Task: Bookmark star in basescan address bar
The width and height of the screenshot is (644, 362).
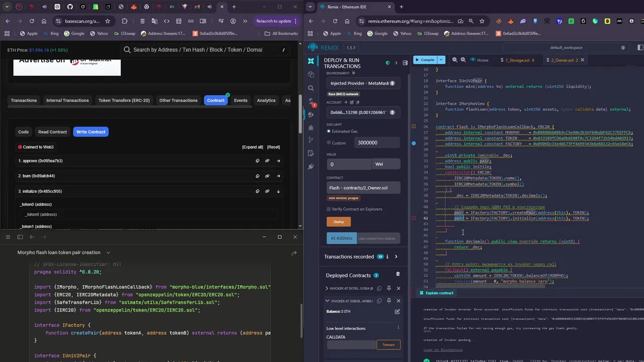Action: [108, 21]
